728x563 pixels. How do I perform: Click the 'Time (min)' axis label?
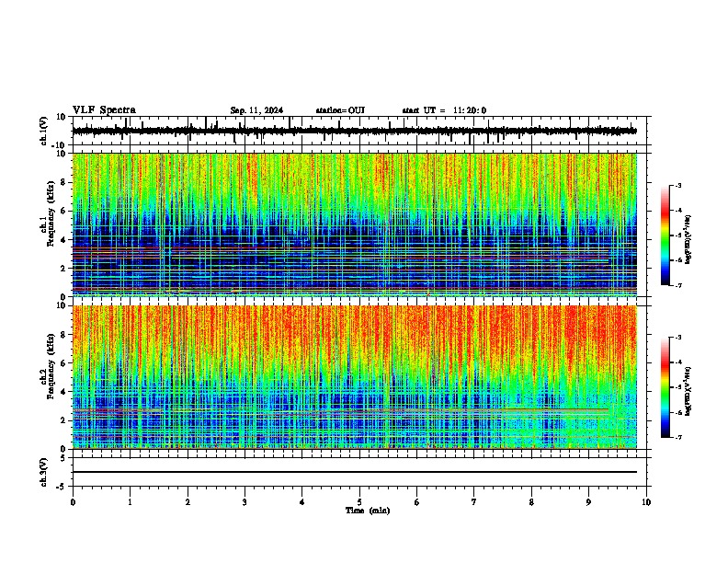point(368,511)
